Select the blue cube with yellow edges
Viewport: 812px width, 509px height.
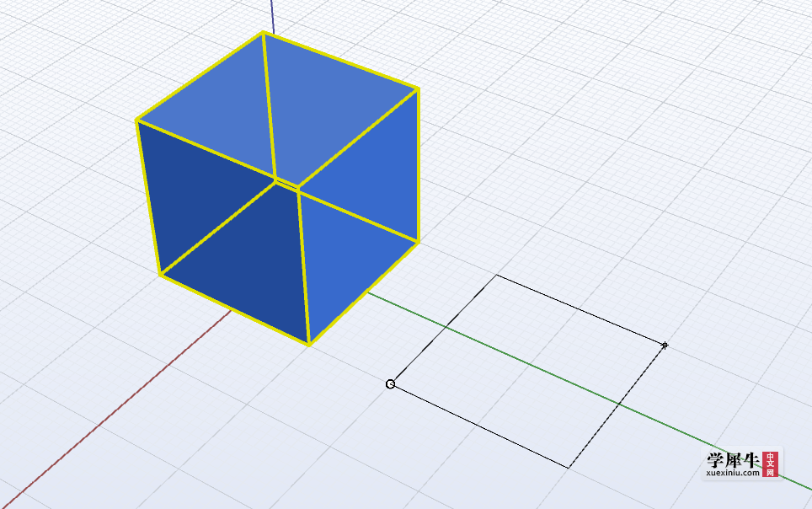click(278, 189)
